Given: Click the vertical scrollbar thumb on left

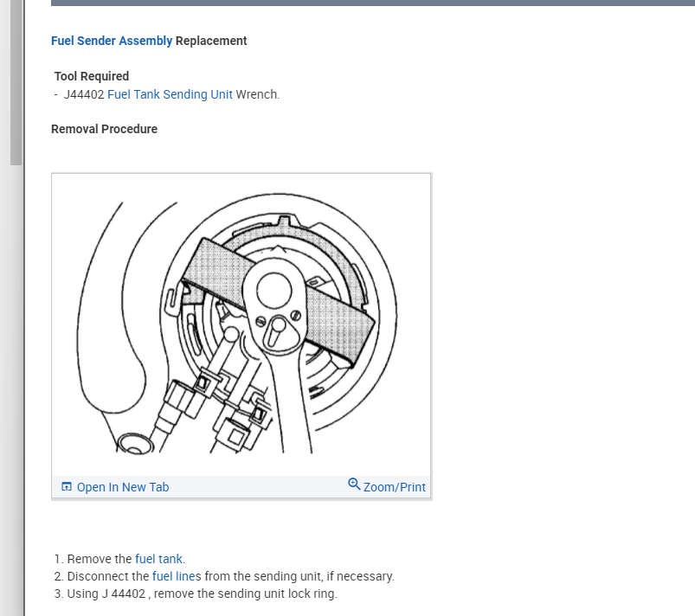Looking at the screenshot, I should pos(16,82).
